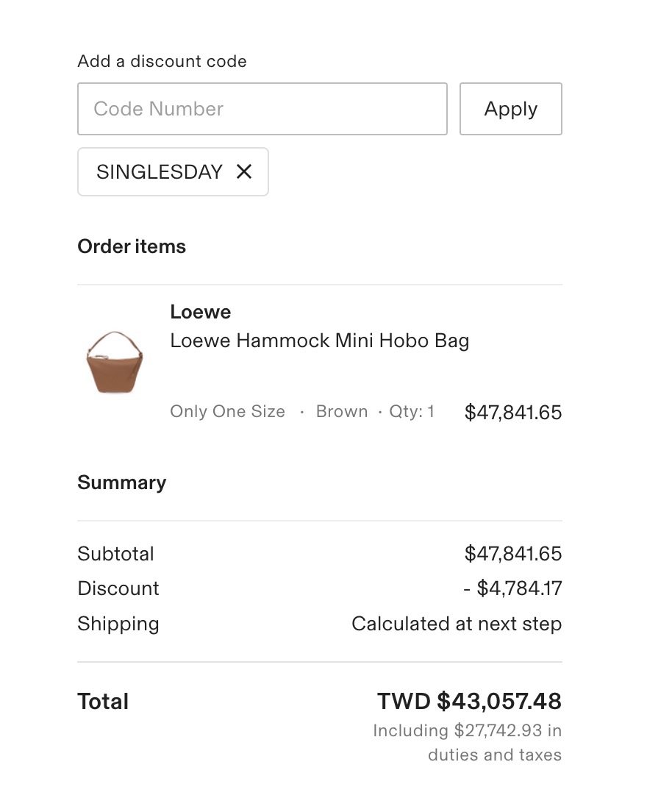Viewport: 647px width, 812px height.
Task: Click the Brown color label
Action: [x=342, y=412]
